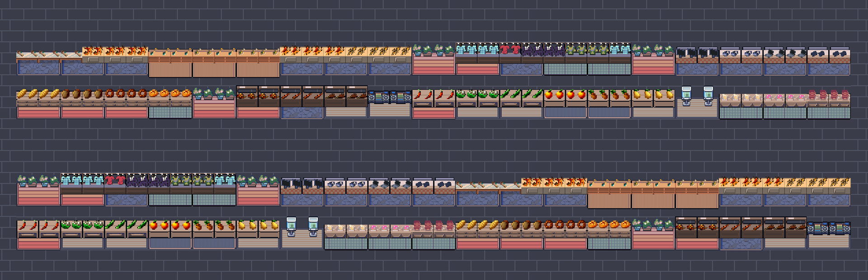The height and width of the screenshot is (280, 868).
Task: Select the lettuce stand in second row
Action: pos(477,102)
